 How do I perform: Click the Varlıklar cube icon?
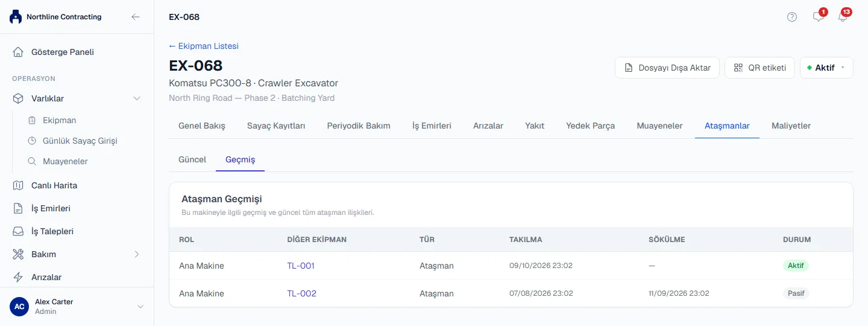(19, 98)
